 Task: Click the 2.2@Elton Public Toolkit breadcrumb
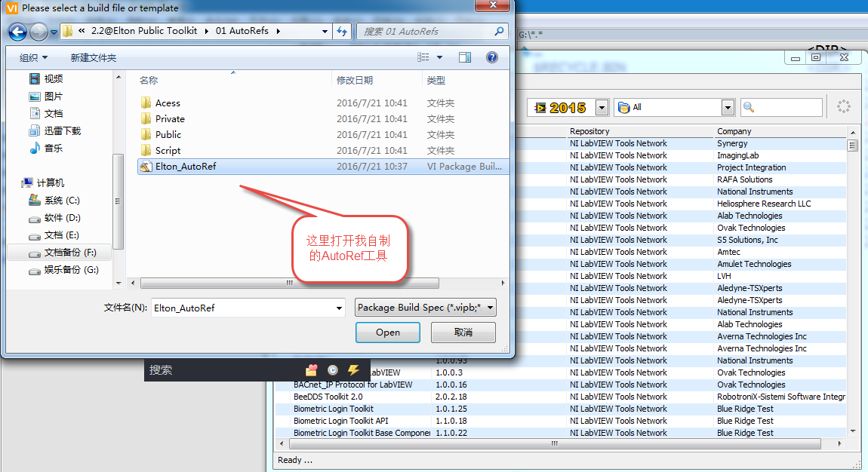coord(144,31)
